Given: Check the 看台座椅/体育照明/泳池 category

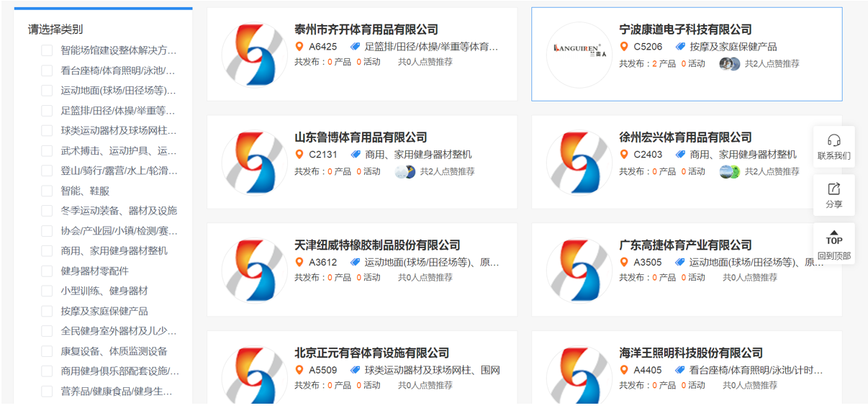Looking at the screenshot, I should pyautogui.click(x=47, y=71).
